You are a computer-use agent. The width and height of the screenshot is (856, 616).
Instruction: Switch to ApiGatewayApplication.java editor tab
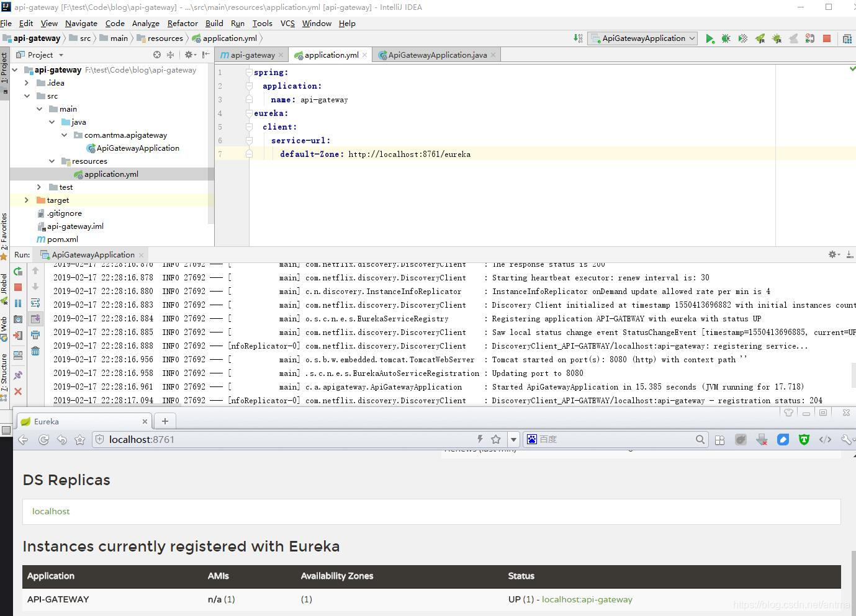tap(437, 55)
